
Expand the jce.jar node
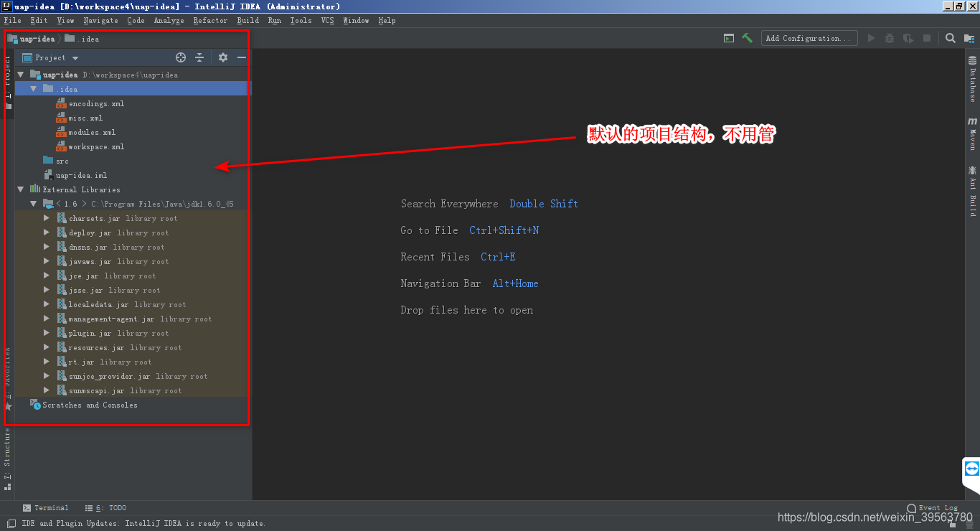pos(46,276)
